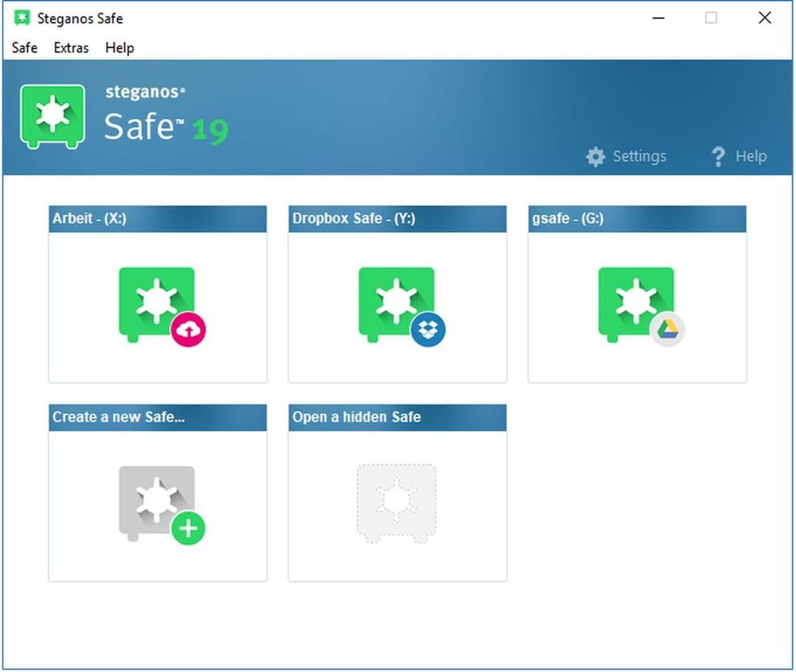The image size is (796, 672).
Task: Click the title bar Steganos app icon
Action: tap(22, 18)
